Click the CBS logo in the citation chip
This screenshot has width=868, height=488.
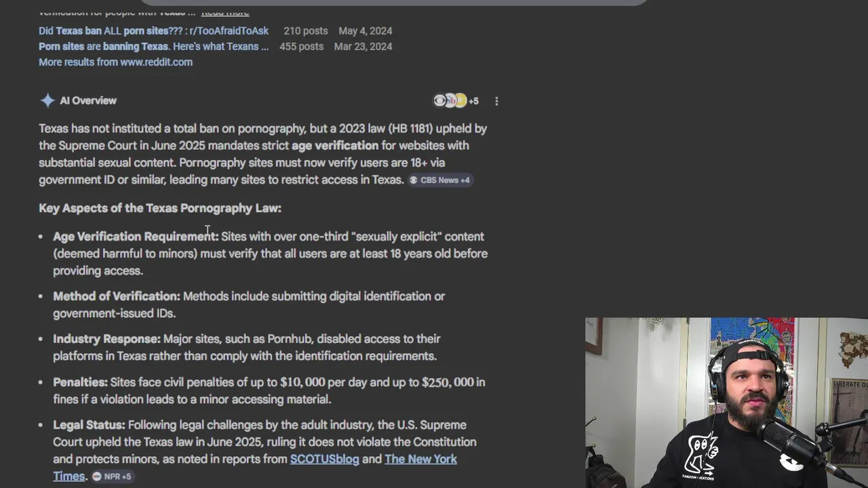414,180
